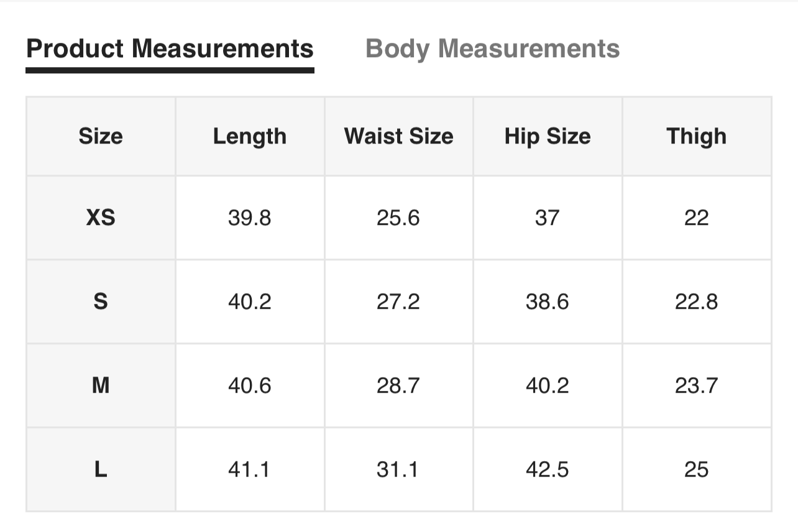Screen dimensions: 798x532
Task: Click the Thigh column header
Action: (696, 136)
